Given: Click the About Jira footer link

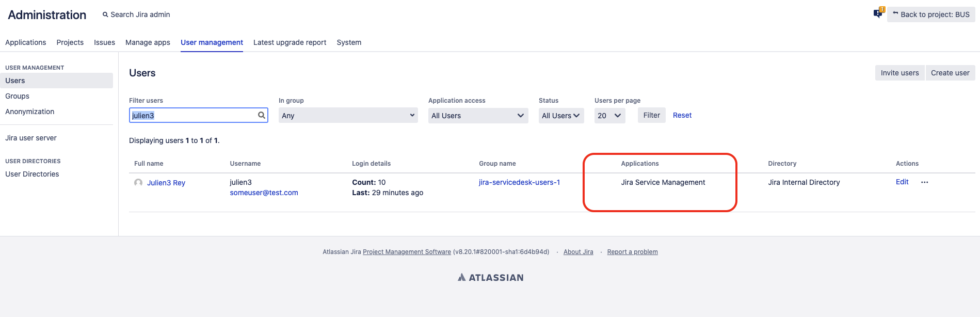Looking at the screenshot, I should coord(578,252).
